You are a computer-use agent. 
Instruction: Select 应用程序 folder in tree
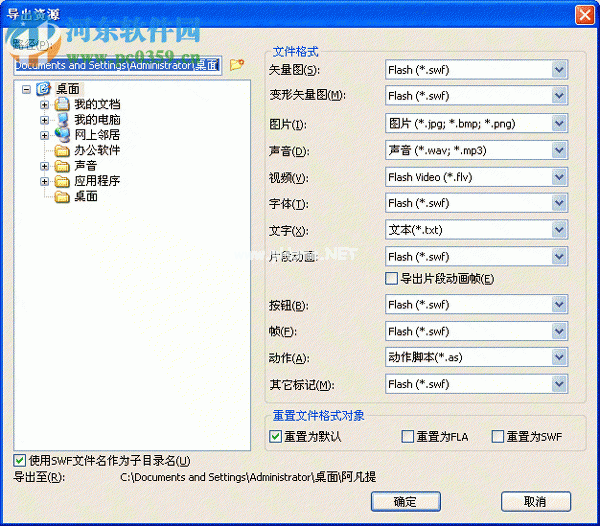click(97, 181)
